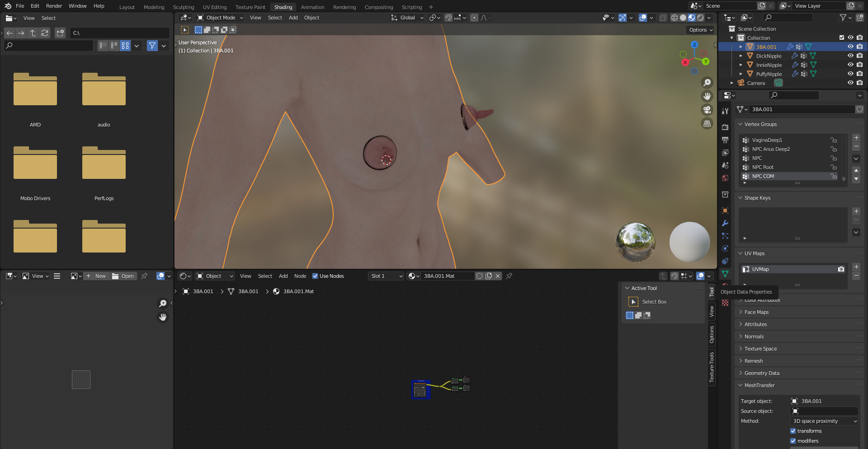
Task: Switch to the Sculpting workspace tab
Action: [184, 7]
